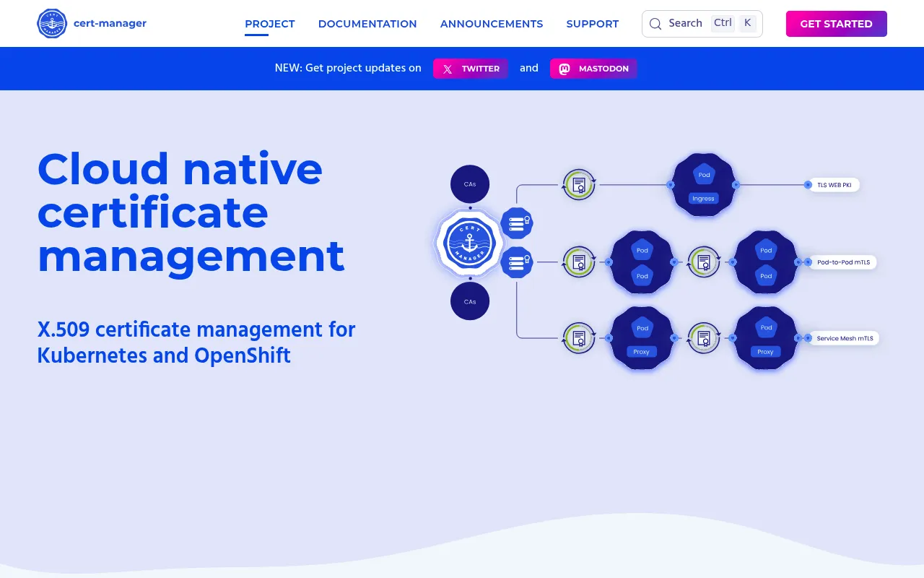The width and height of the screenshot is (924, 578).
Task: Click the upper CAs circle in diagram
Action: click(470, 184)
